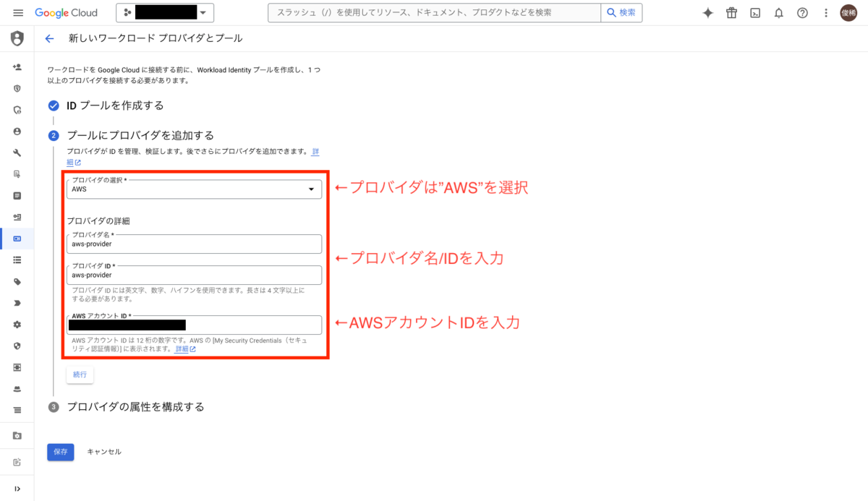Click the AWS アカウント ID input field

[x=194, y=325]
